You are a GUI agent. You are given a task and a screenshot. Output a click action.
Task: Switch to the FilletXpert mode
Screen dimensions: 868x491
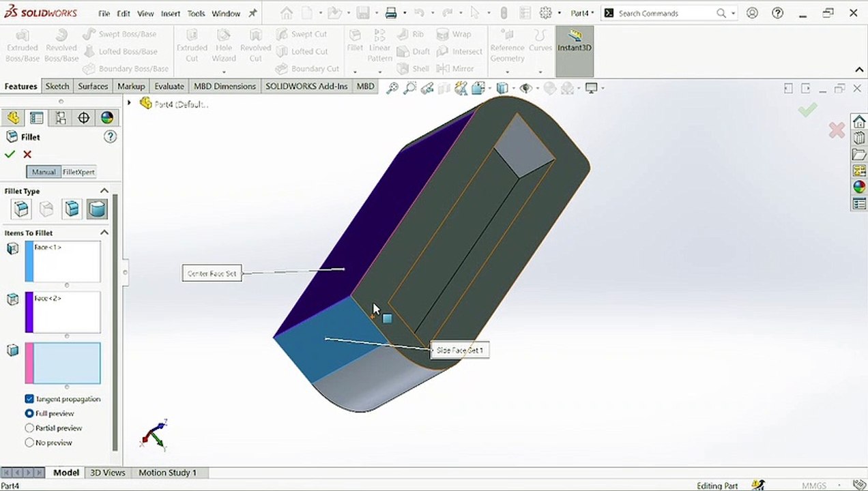click(78, 172)
